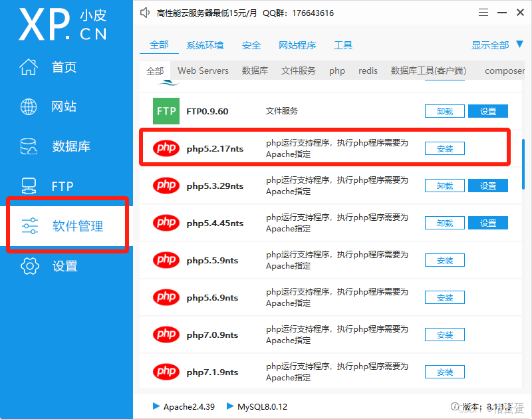Click the Apache2.4.39 status text
The image size is (532, 419).
pos(189,406)
